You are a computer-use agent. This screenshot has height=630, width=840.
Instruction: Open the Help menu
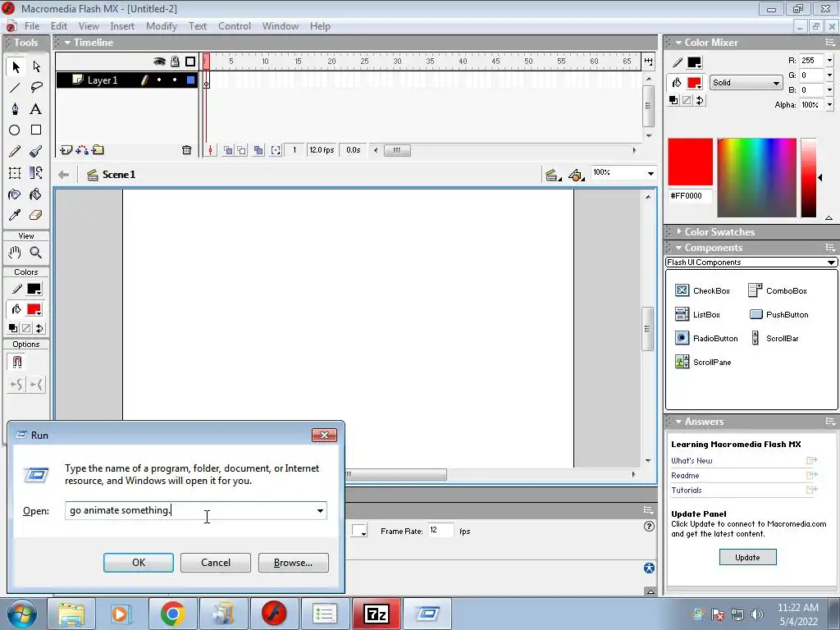pos(320,26)
